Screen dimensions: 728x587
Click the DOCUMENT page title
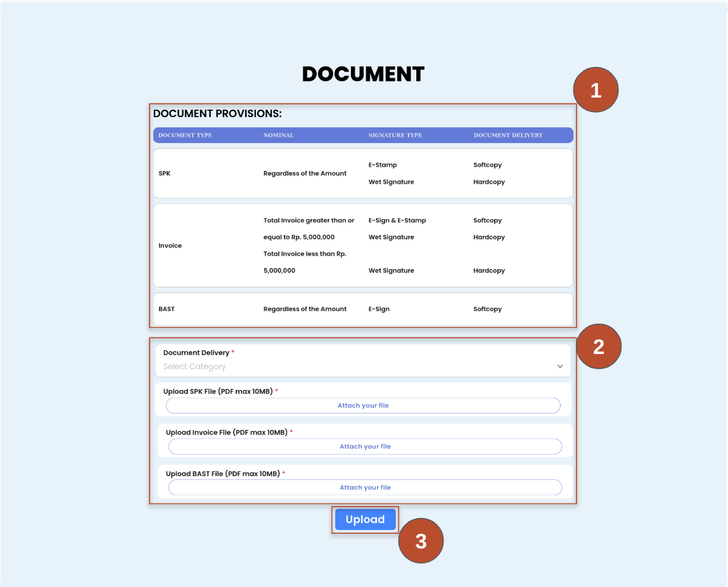click(x=363, y=74)
